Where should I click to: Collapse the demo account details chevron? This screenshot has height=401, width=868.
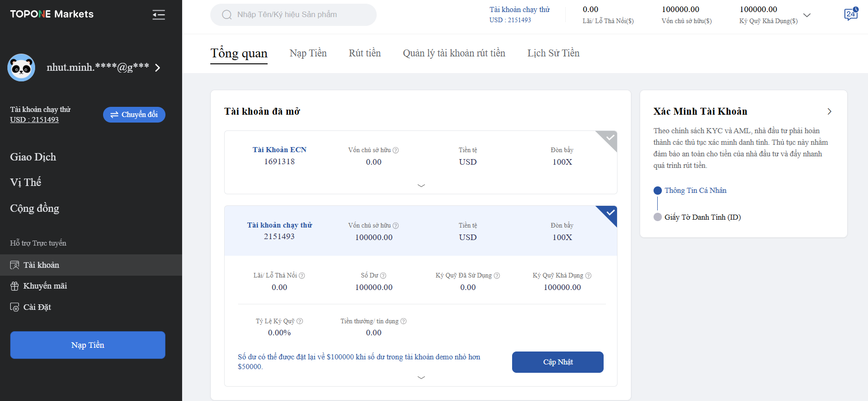pos(421,377)
